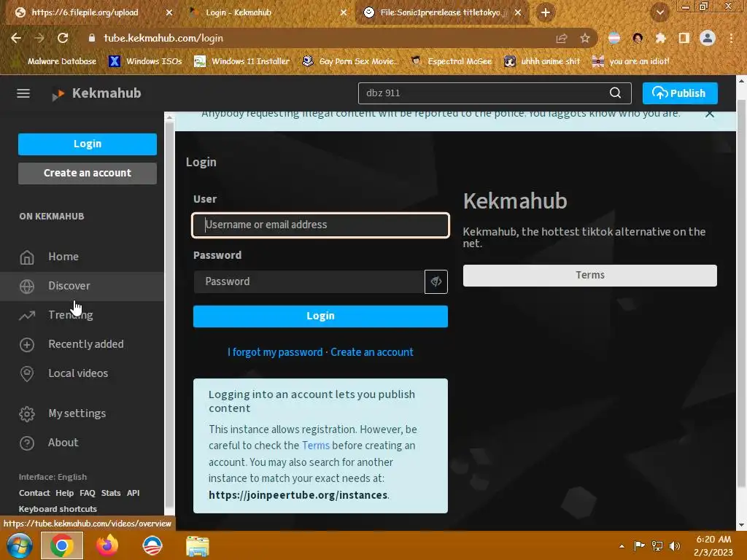Screen dimensions: 747x560
Task: Click the share page icon in address bar
Action: (562, 39)
